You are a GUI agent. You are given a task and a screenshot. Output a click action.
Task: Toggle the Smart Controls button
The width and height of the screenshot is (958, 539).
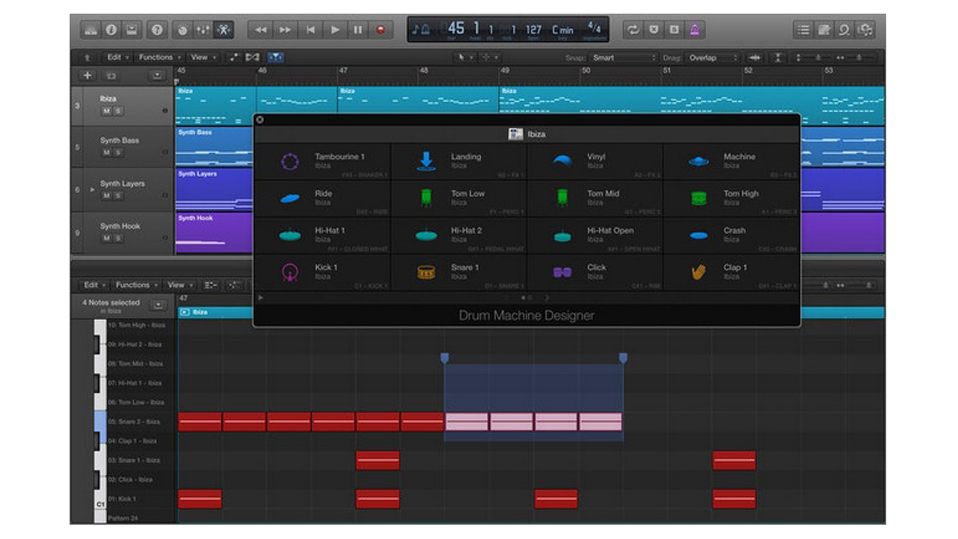tap(183, 29)
